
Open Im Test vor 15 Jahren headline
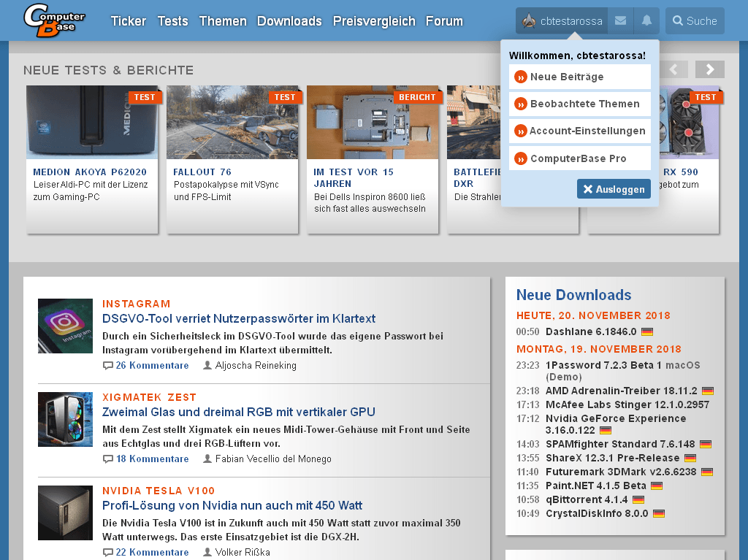pyautogui.click(x=354, y=178)
